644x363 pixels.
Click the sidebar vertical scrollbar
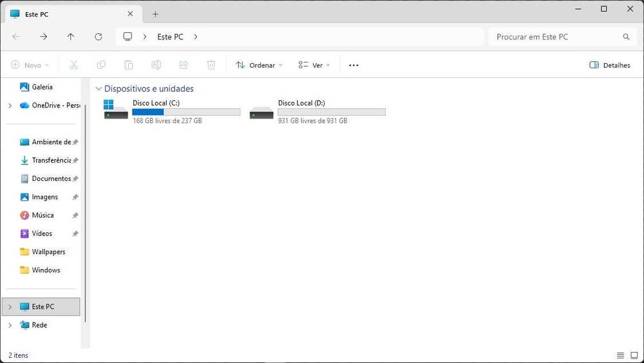click(x=85, y=214)
